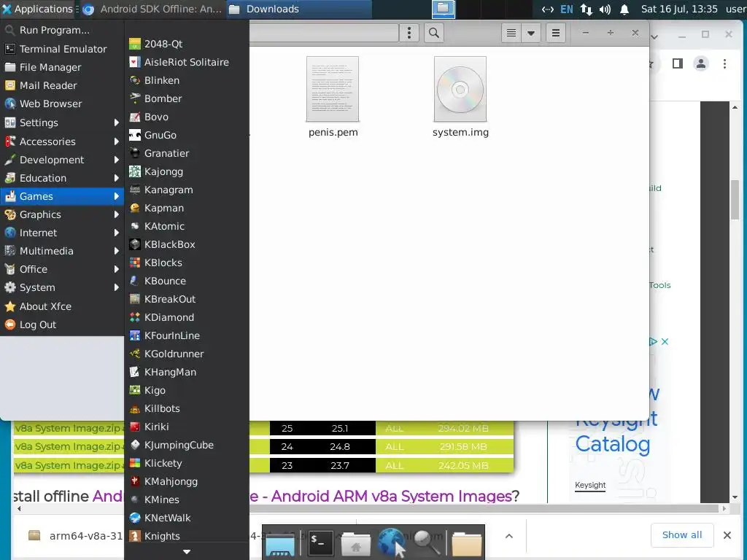The image size is (747, 560).
Task: Open the hamburger menu in Downloads
Action: 555,33
